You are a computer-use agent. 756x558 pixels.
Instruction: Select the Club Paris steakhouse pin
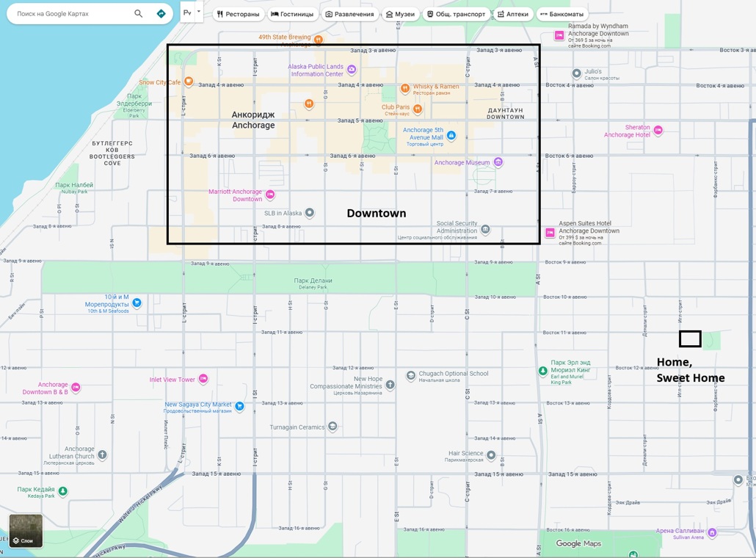418,109
